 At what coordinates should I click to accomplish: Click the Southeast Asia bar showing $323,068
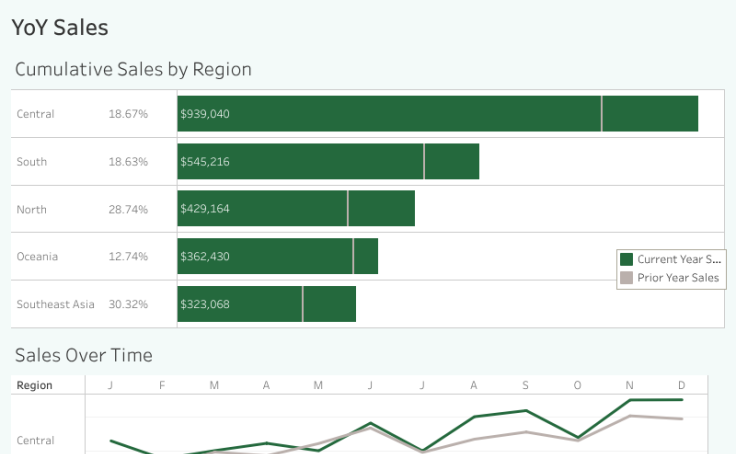click(266, 304)
